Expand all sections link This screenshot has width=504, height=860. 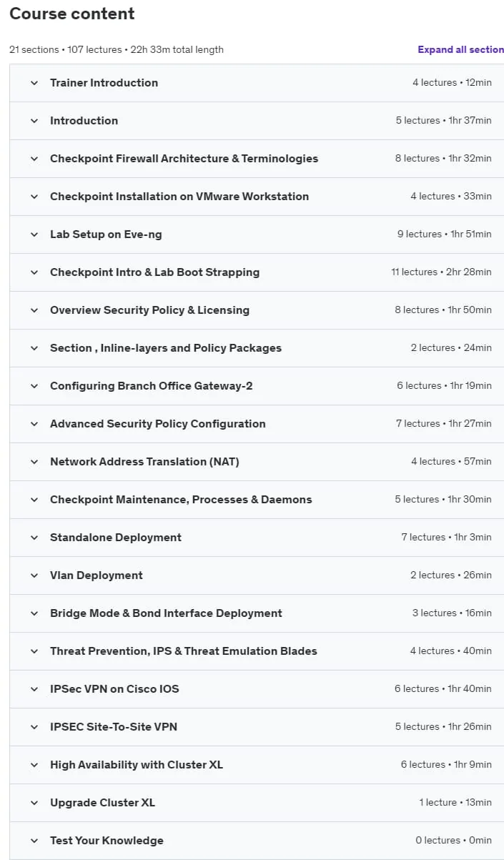pos(461,49)
